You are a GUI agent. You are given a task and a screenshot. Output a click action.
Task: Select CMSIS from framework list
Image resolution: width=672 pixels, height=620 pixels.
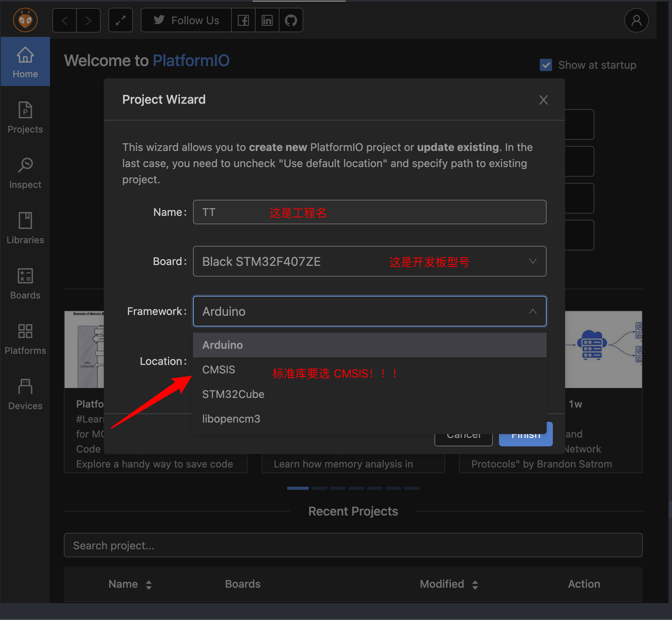click(219, 370)
